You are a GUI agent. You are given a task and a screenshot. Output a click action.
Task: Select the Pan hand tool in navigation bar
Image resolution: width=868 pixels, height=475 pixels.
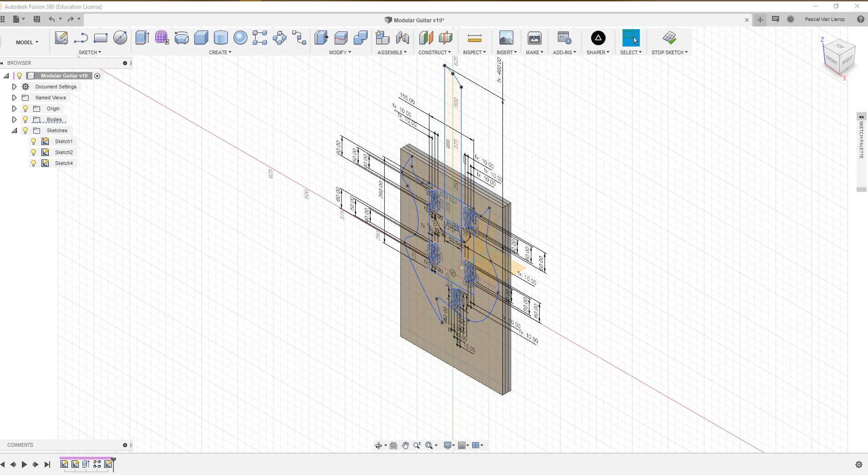click(x=405, y=445)
